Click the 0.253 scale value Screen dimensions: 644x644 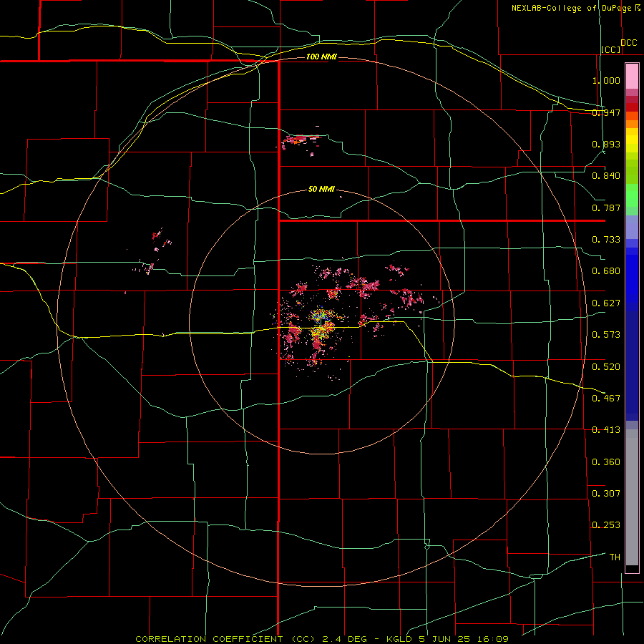(606, 525)
